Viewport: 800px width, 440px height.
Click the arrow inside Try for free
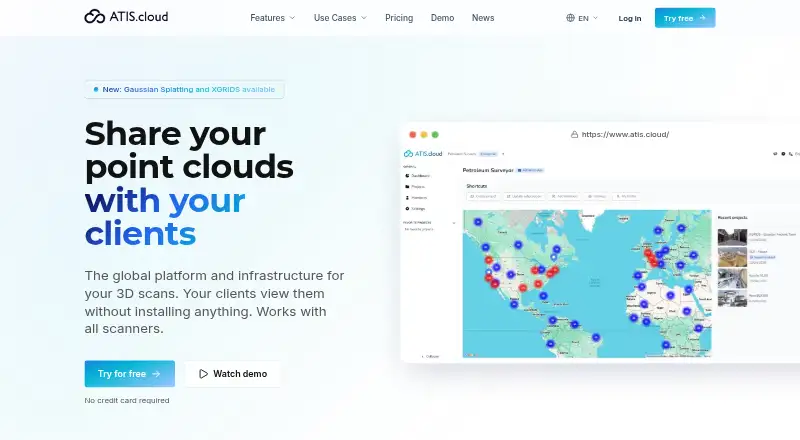point(156,374)
